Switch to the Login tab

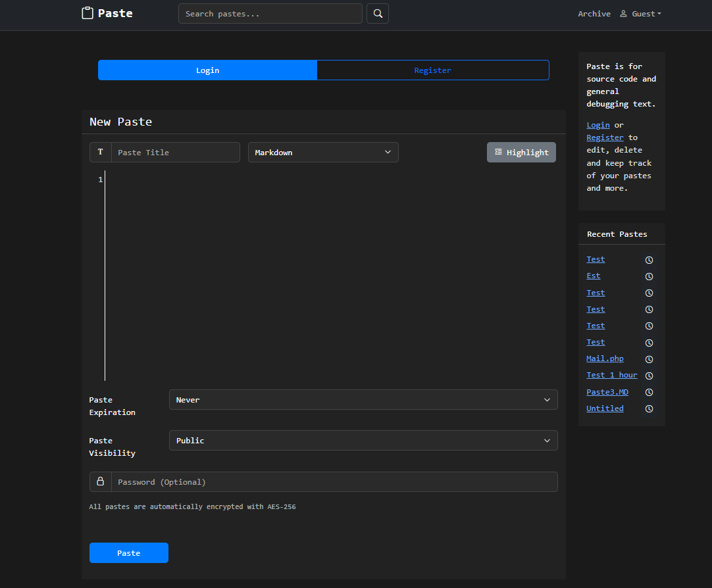click(x=207, y=70)
